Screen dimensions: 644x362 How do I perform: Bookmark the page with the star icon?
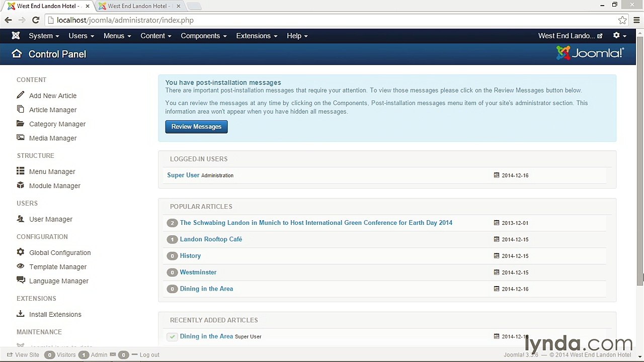(622, 20)
